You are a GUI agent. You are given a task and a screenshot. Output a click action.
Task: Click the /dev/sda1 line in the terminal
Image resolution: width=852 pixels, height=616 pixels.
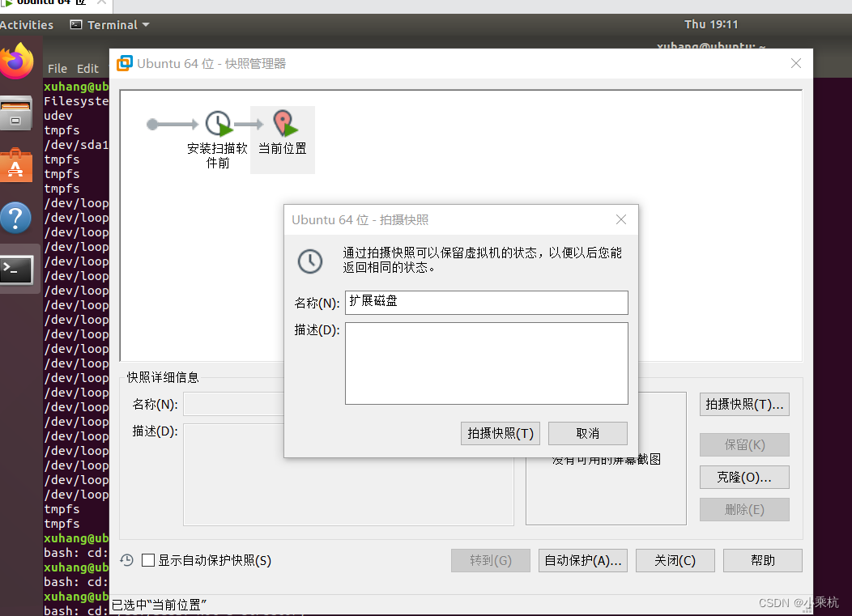[x=76, y=145]
